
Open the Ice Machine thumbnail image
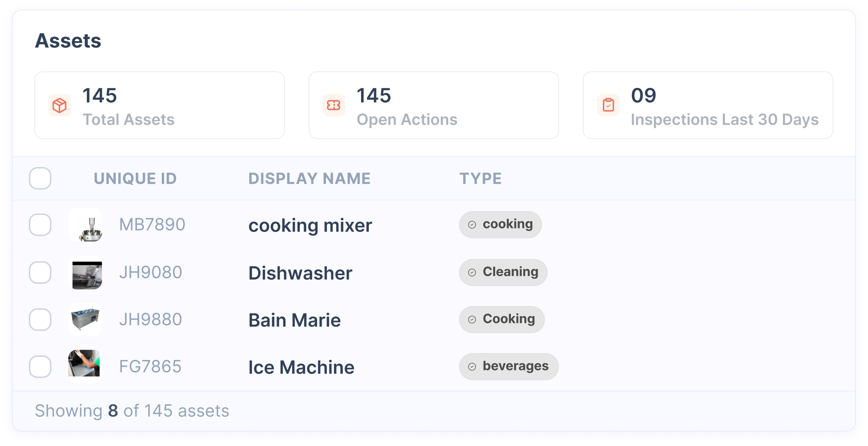point(84,366)
